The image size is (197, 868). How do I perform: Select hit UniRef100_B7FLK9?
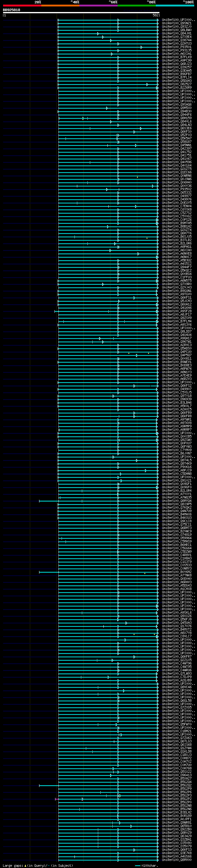pos(177,57)
